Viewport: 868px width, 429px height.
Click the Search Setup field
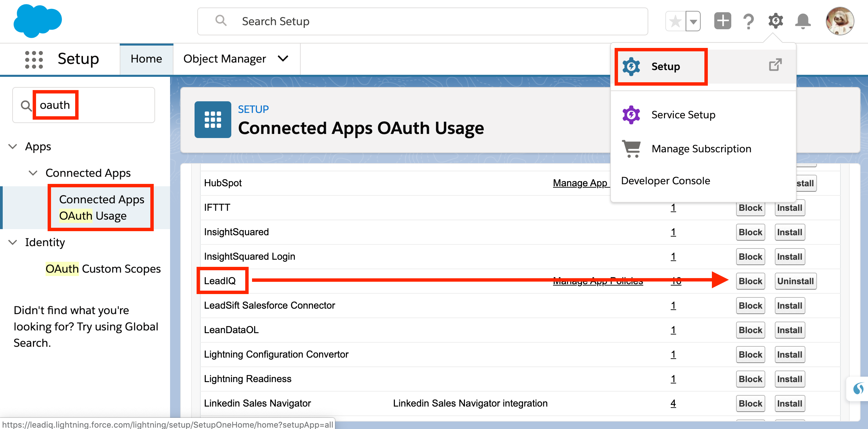(422, 21)
